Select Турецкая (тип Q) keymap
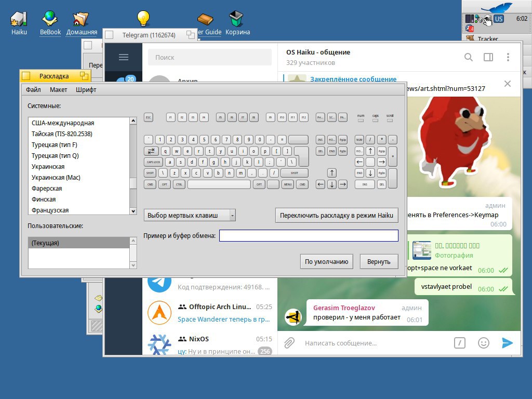 79,155
